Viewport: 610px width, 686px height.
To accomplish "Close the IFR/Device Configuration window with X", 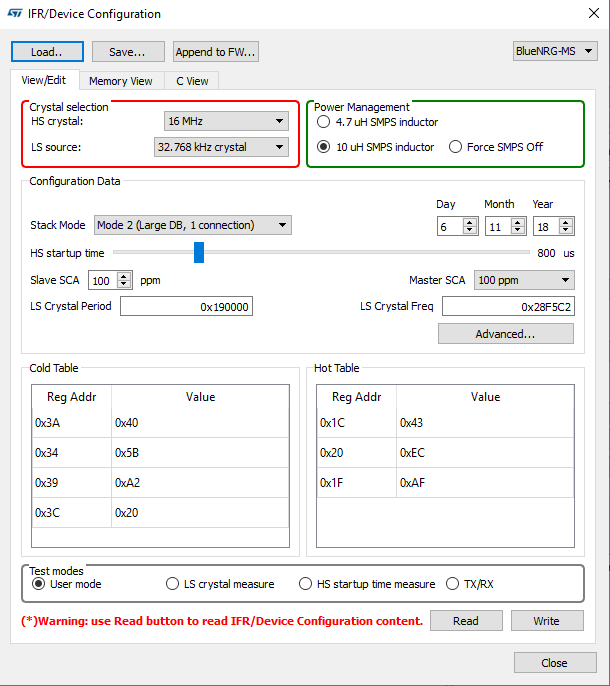I will coord(594,13).
